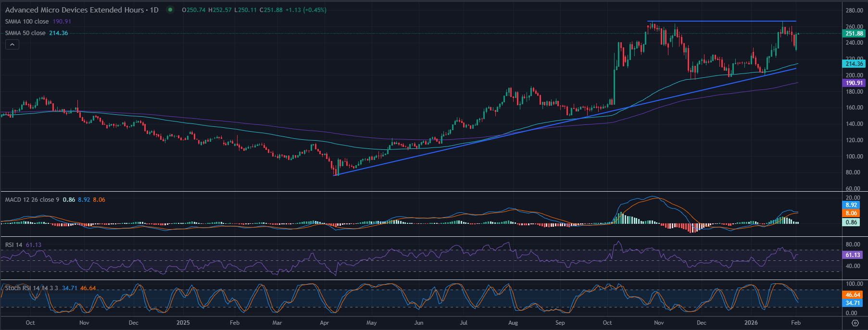Open the Advanced Micro Devices symbol title
The height and width of the screenshot is (330, 868).
(82, 10)
